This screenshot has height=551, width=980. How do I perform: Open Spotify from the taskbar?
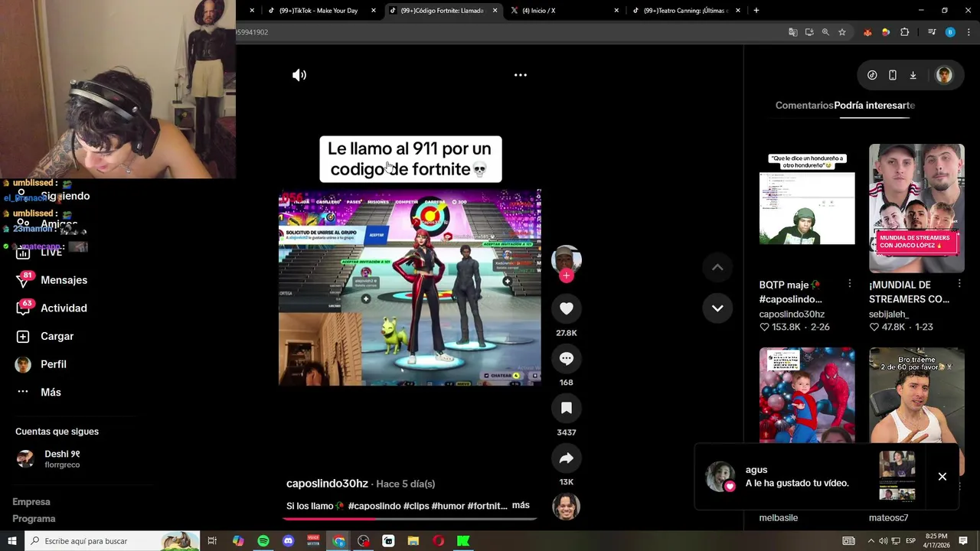pyautogui.click(x=263, y=541)
